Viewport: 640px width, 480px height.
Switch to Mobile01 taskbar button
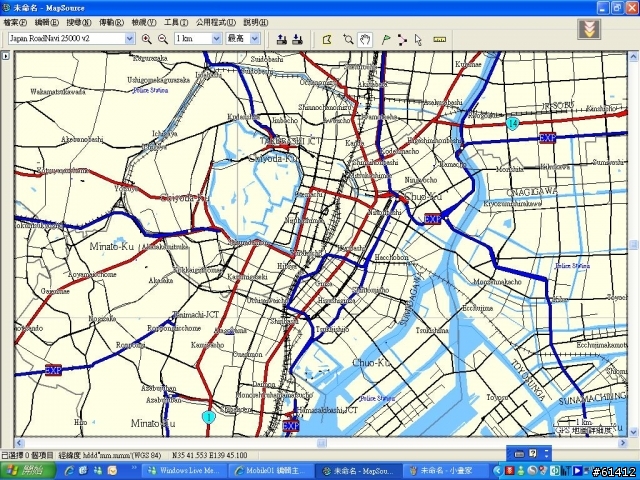pyautogui.click(x=271, y=471)
